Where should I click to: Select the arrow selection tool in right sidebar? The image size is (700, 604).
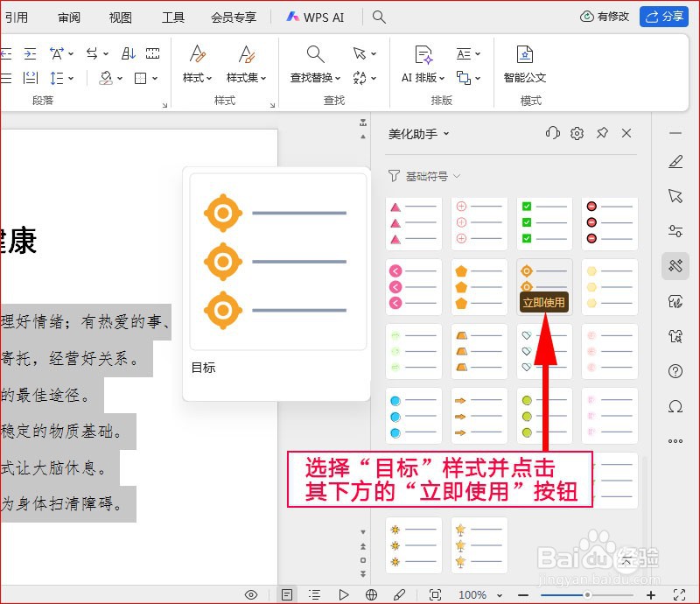pyautogui.click(x=675, y=196)
